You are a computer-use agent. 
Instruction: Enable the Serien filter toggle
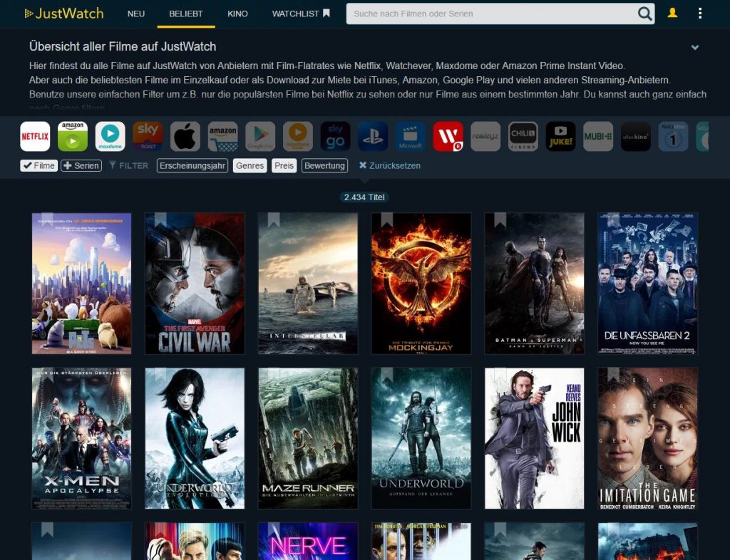pos(81,165)
